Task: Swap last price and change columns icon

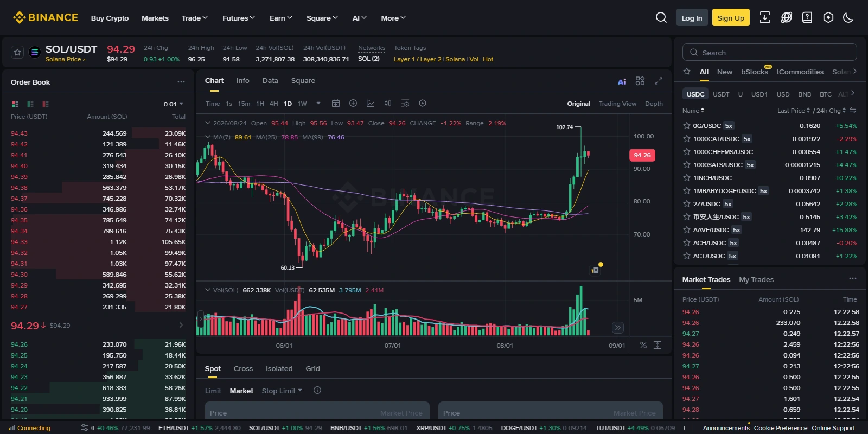Action: click(x=853, y=110)
